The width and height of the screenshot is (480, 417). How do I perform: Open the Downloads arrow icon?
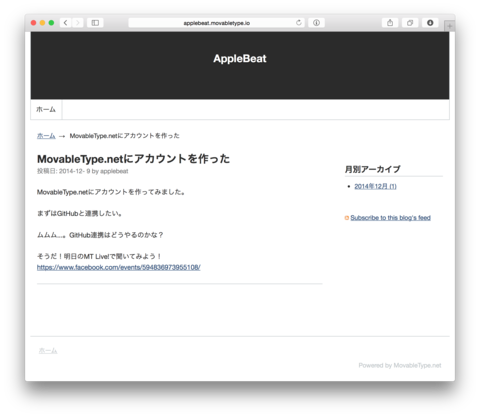pos(430,23)
